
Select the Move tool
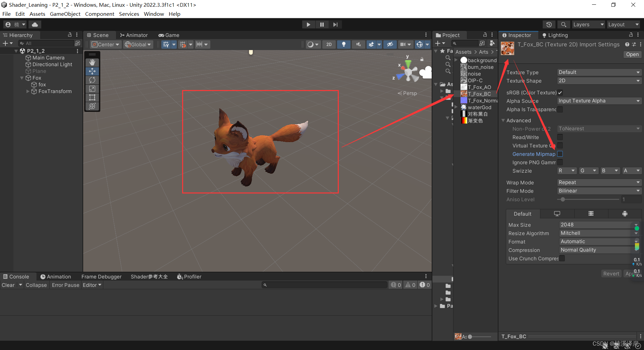(92, 71)
